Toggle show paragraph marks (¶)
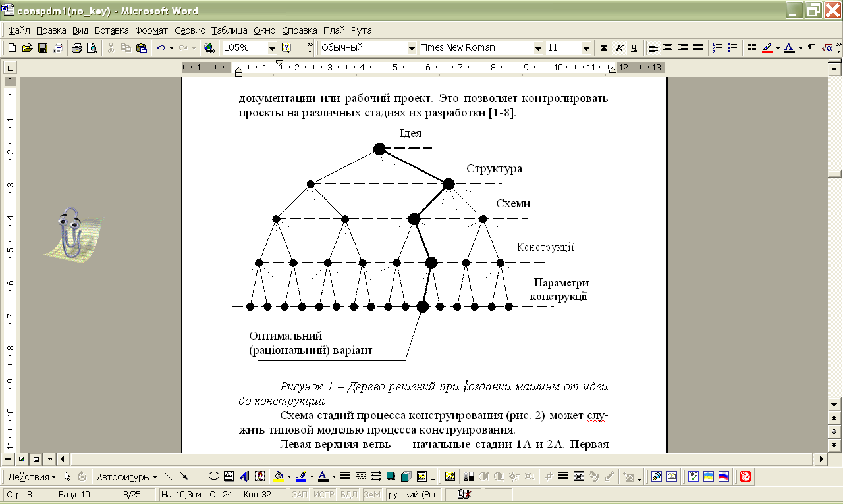 pyautogui.click(x=811, y=48)
